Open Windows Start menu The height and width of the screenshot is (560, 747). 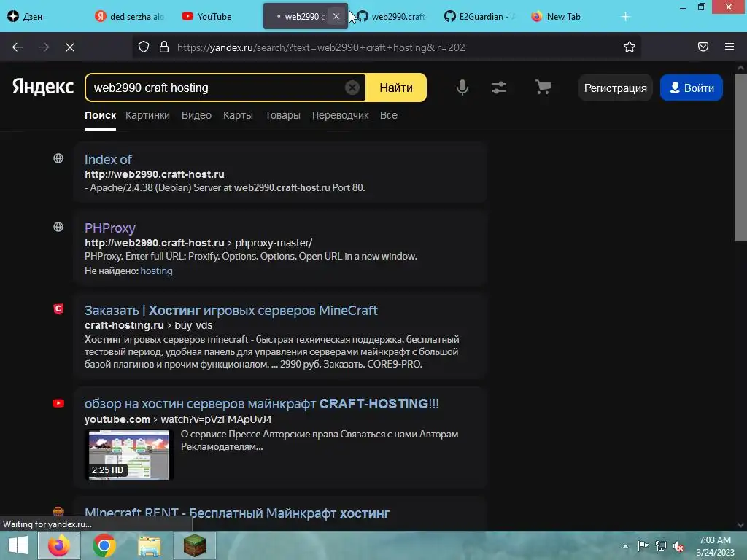point(18,545)
